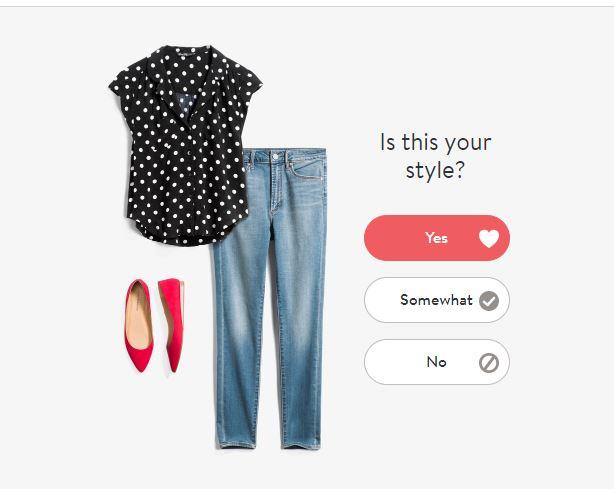Image resolution: width=614 pixels, height=489 pixels.
Task: Click the No label text
Action: click(436, 362)
